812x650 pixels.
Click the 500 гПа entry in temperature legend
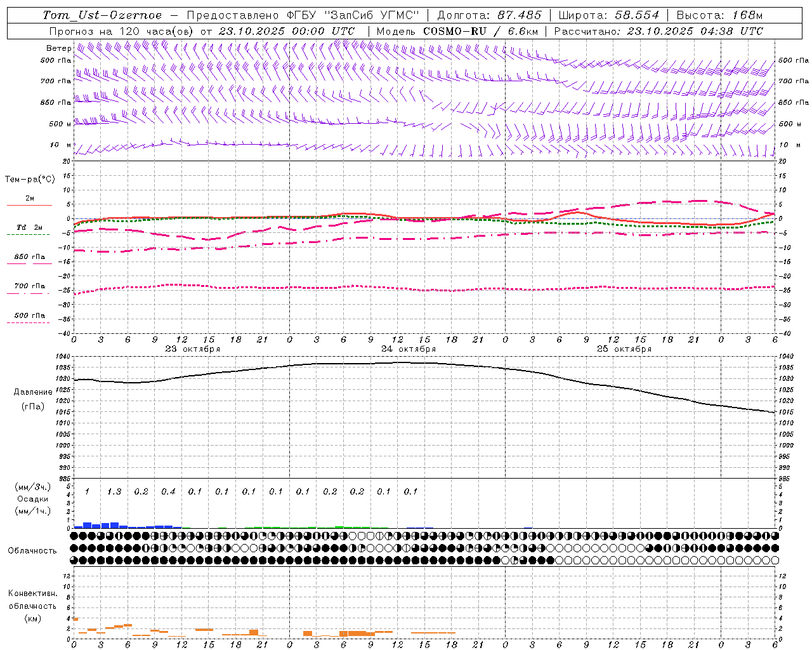click(30, 315)
